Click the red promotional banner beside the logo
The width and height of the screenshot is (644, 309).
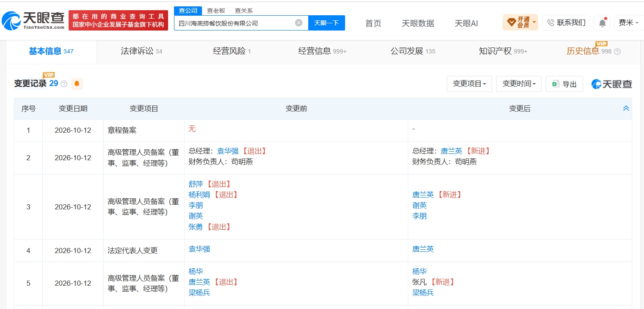pos(118,20)
